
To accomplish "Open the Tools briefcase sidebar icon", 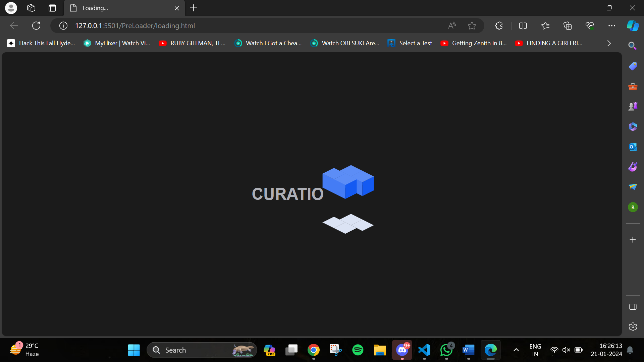I will 633,86.
